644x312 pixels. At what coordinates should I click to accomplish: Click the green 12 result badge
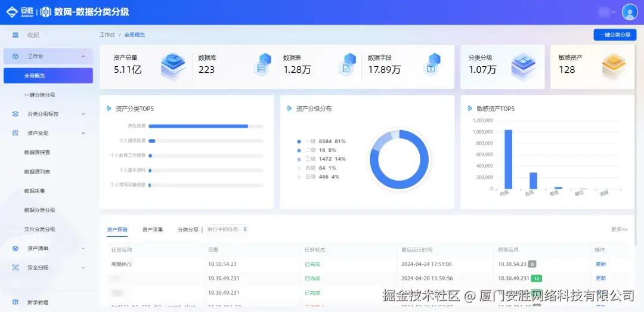(537, 278)
